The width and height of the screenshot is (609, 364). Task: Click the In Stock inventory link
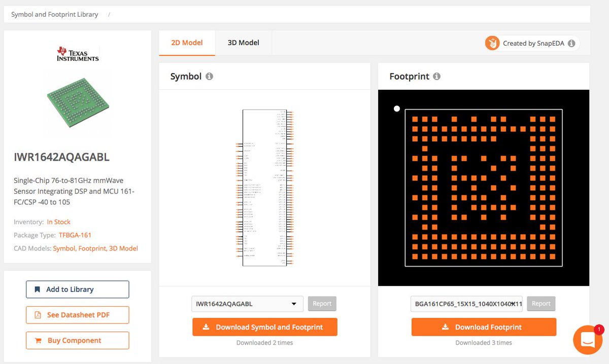point(59,222)
